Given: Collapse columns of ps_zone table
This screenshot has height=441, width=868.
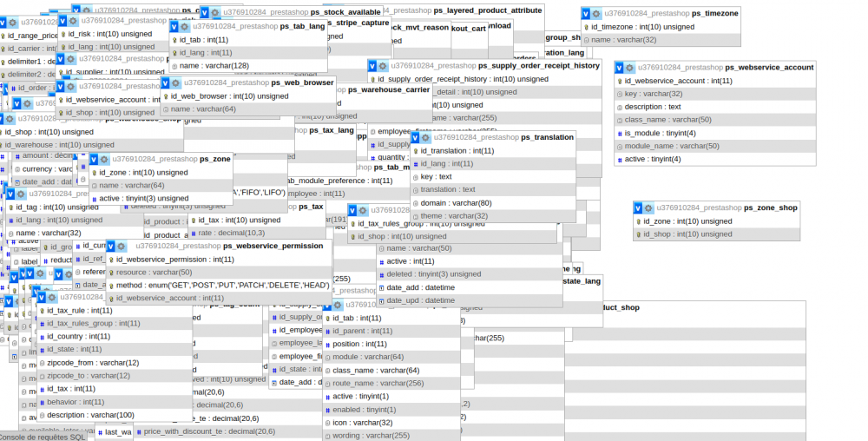Looking at the screenshot, I should (x=93, y=160).
